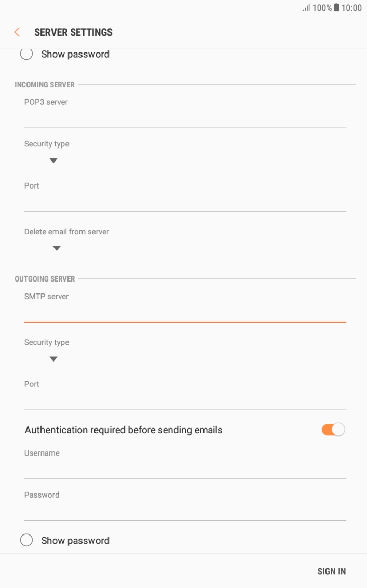Go back using the orange arrow
This screenshot has height=588, width=367.
[x=17, y=32]
